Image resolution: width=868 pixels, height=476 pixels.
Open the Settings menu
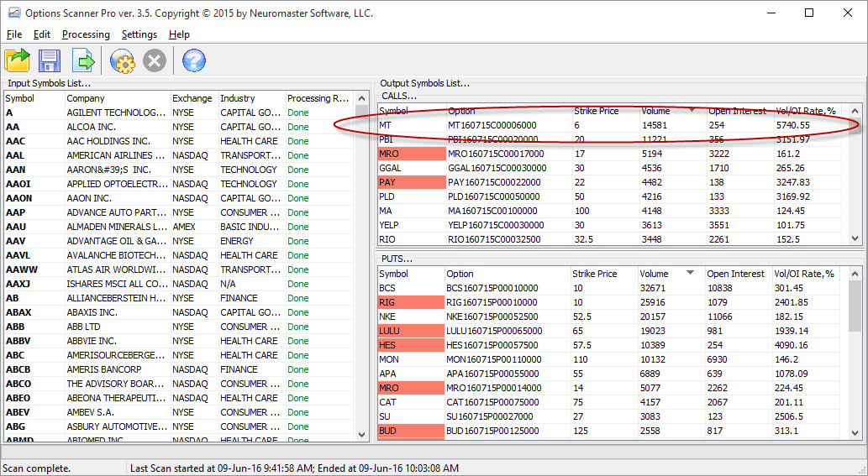(x=139, y=34)
